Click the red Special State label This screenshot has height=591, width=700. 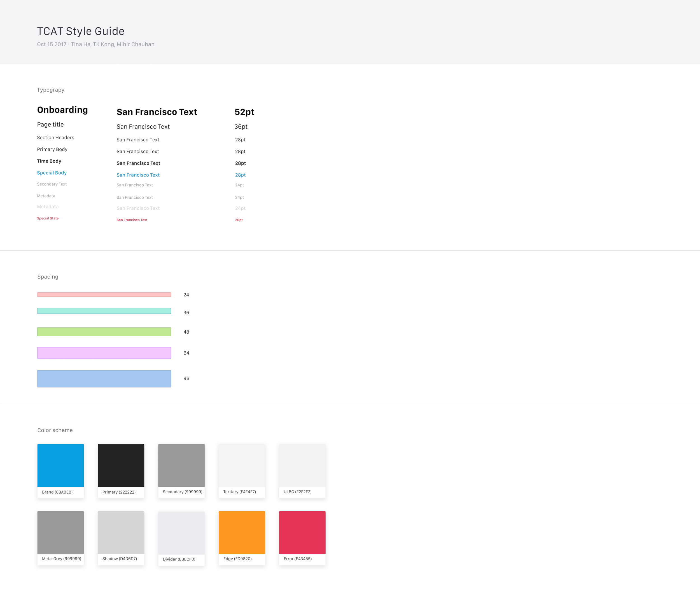coord(48,218)
